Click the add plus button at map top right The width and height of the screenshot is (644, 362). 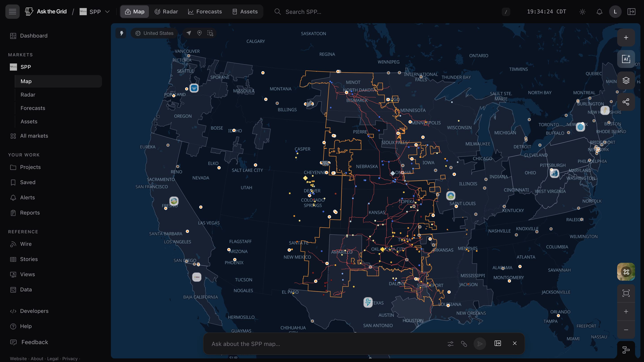pos(626,38)
